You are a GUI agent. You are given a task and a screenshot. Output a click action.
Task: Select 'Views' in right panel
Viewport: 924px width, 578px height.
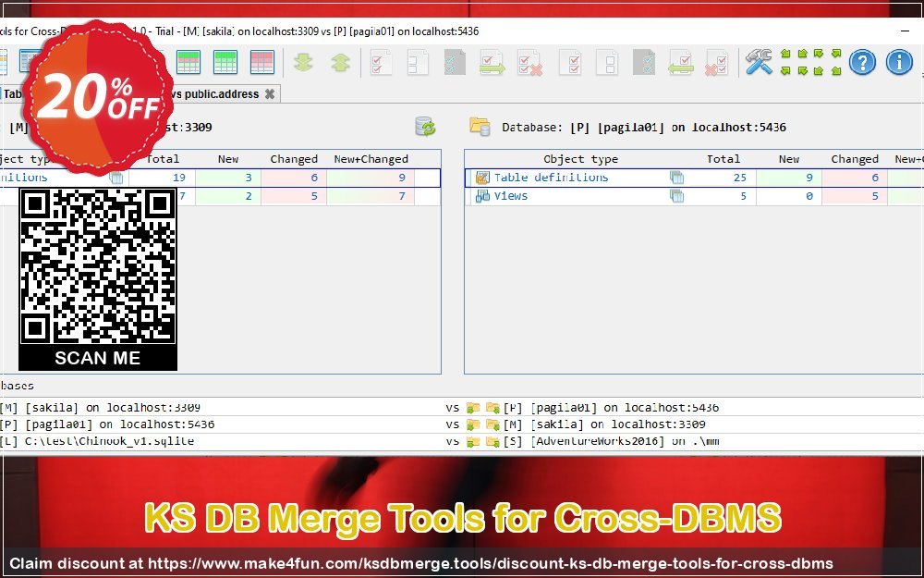click(x=511, y=196)
